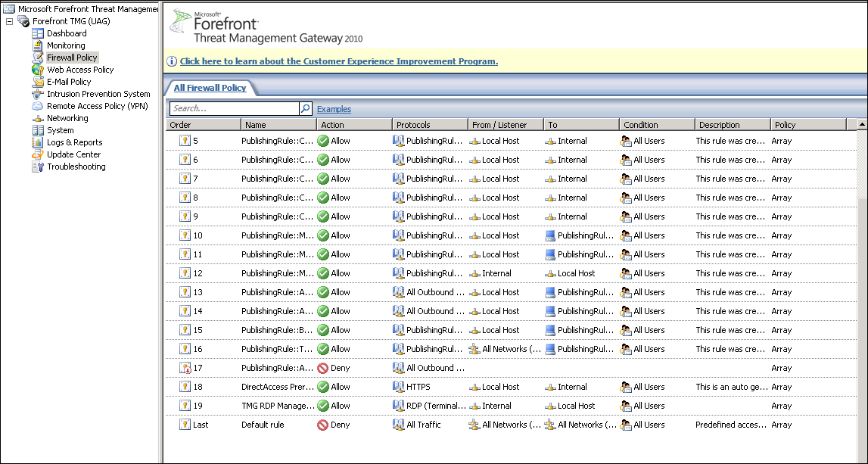Click the search magnifier button
Viewport: 868px width, 464px height.
(x=306, y=108)
